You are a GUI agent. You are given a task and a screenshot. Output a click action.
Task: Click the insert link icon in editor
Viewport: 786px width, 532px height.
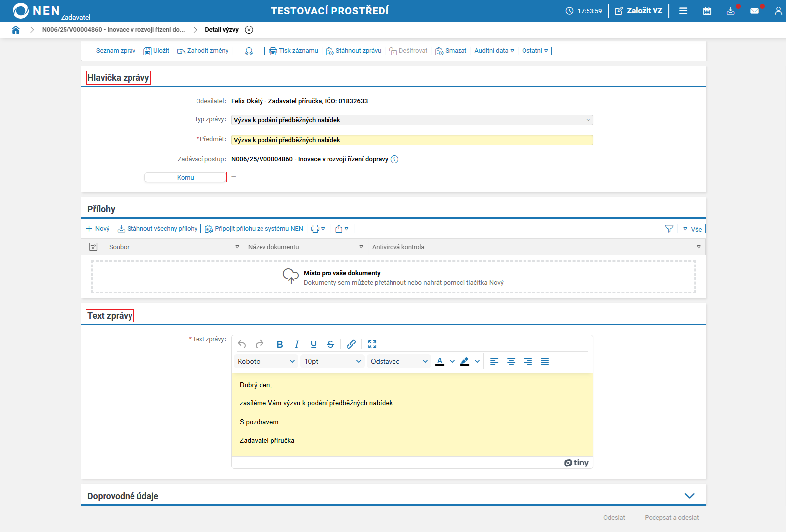(x=351, y=344)
